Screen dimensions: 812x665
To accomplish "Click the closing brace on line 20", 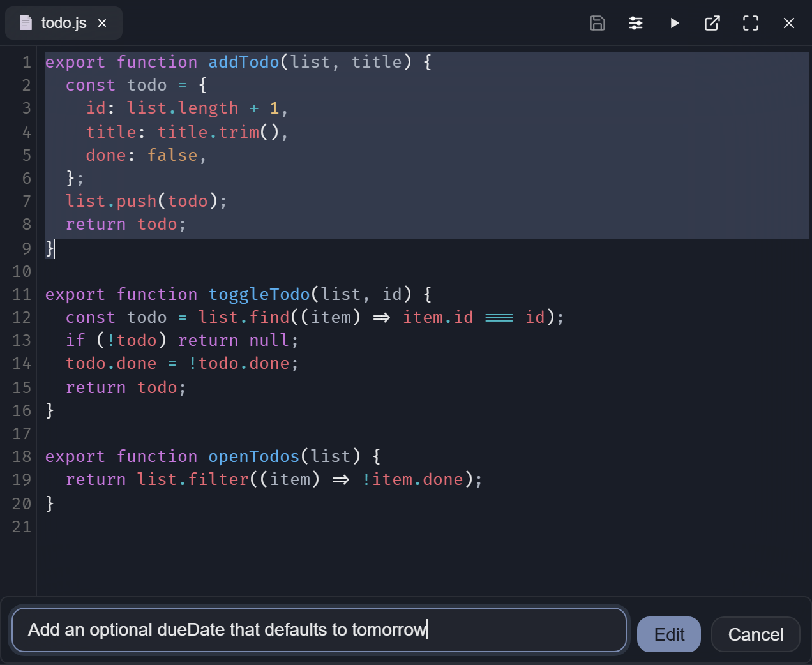I will (x=50, y=504).
